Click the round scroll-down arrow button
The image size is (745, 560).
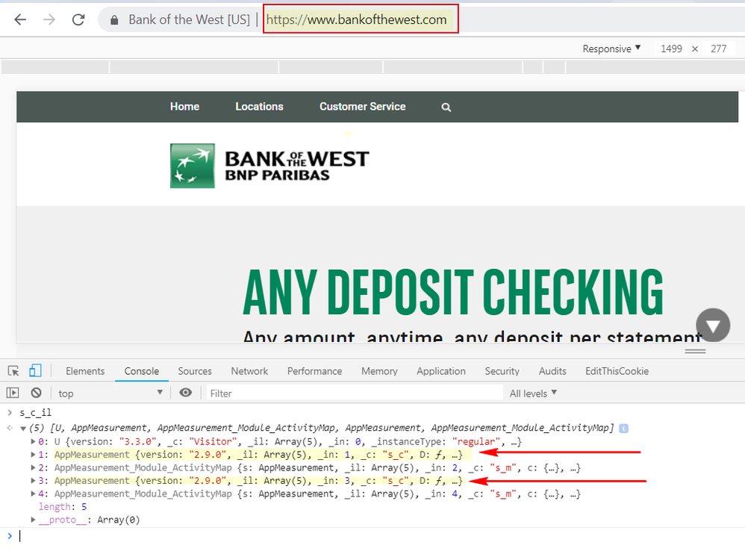[712, 326]
